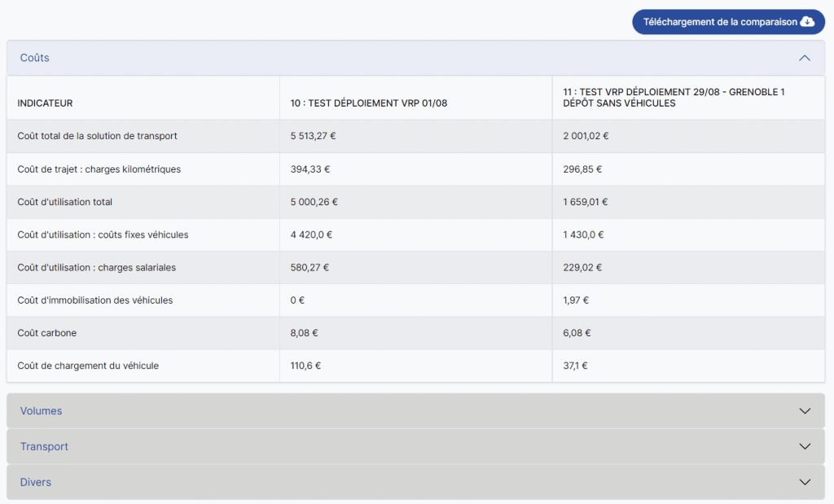Click 'Coût d'utilisation : coûts fixes véhicules'
This screenshot has height=504, width=834.
103,234
